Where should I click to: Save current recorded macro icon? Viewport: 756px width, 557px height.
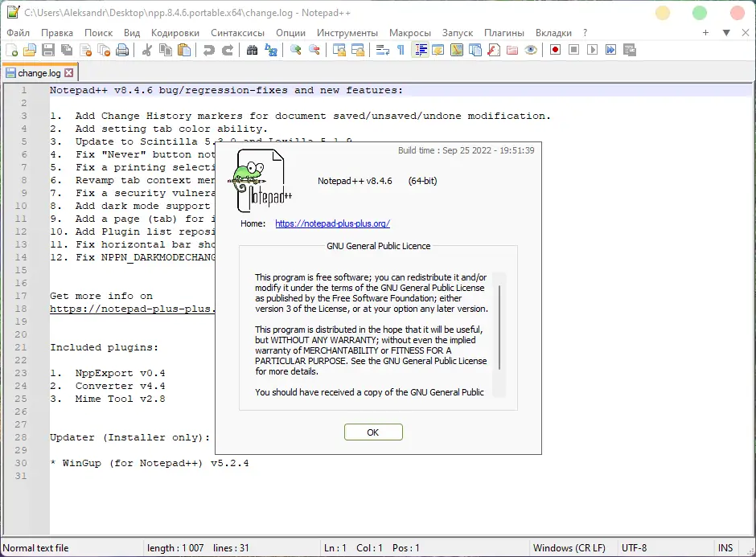tap(629, 50)
